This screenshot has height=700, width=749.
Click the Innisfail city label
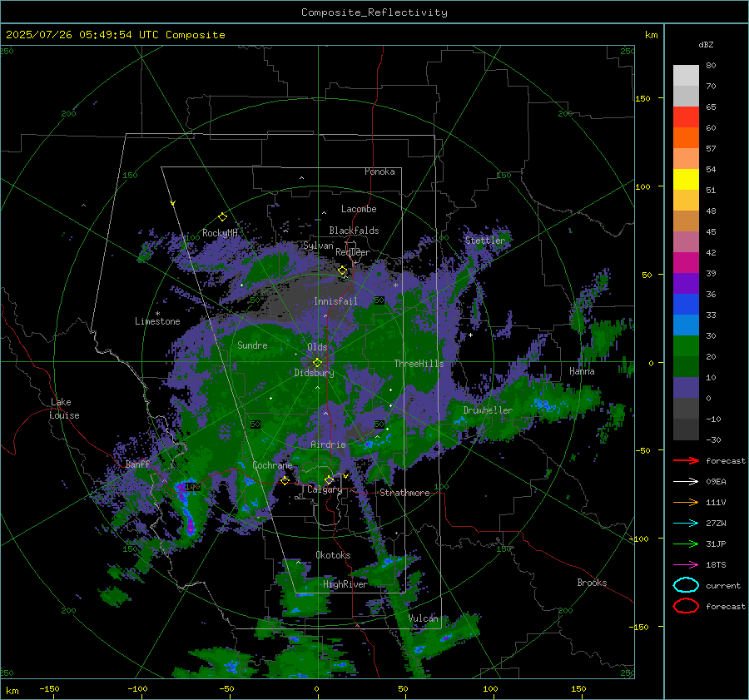pos(335,301)
